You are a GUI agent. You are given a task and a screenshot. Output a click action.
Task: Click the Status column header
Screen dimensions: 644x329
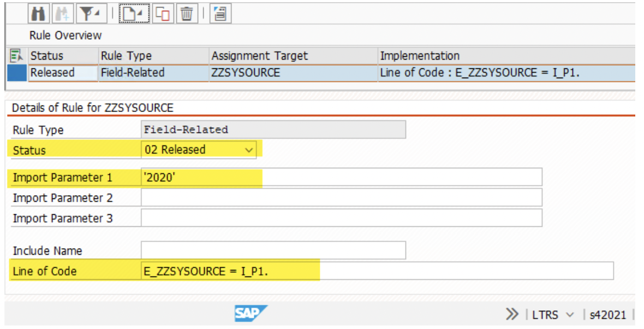coord(63,56)
